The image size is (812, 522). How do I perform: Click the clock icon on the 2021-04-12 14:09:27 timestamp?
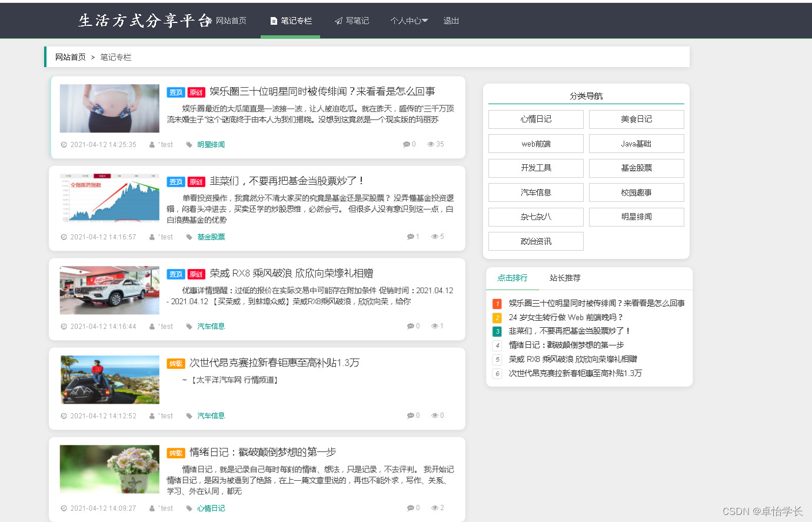pyautogui.click(x=63, y=507)
